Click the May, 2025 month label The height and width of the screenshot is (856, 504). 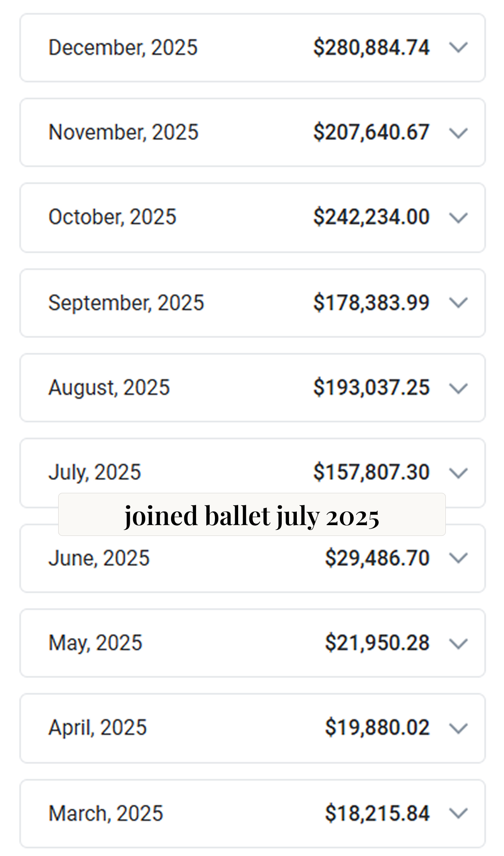95,643
